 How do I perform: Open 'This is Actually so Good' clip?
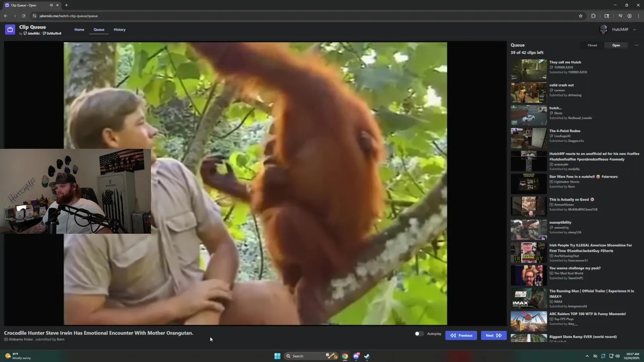[x=572, y=200]
